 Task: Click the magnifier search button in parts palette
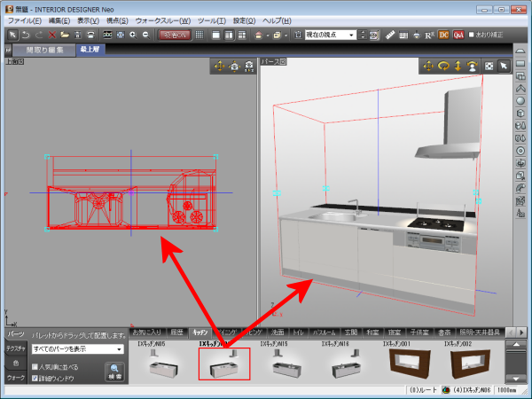(115, 371)
